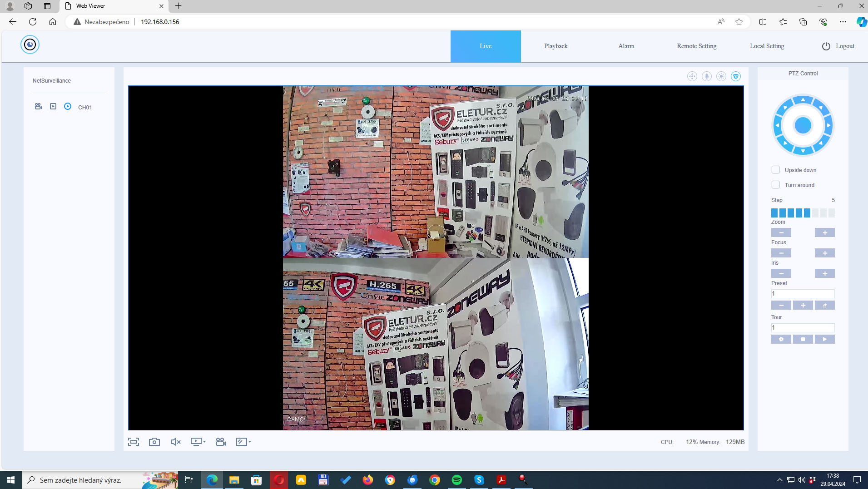Expand the aspect ratio dropdown arrow

click(250, 442)
